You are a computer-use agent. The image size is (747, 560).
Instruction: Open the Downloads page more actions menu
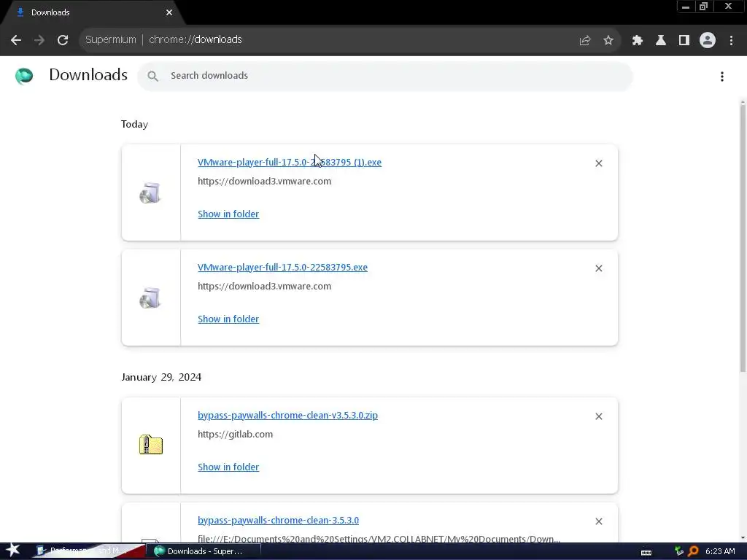(x=721, y=77)
